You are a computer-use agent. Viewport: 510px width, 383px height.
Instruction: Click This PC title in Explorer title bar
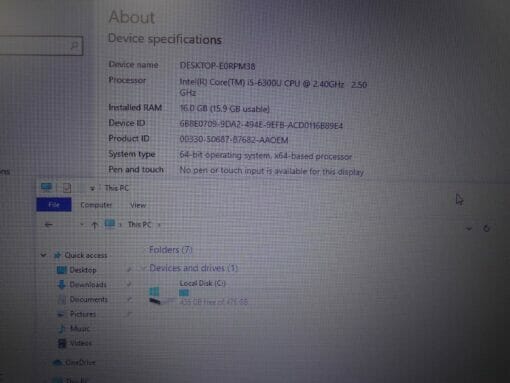[116, 188]
